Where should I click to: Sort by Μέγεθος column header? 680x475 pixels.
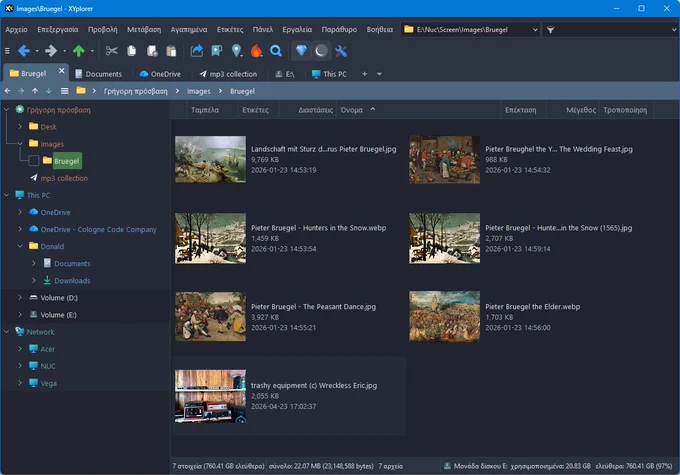click(581, 110)
